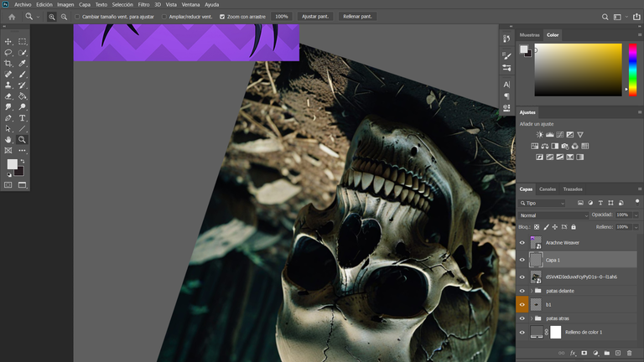Open the blend mode 'Normal' dropdown
Image resolution: width=644 pixels, height=362 pixels.
553,215
